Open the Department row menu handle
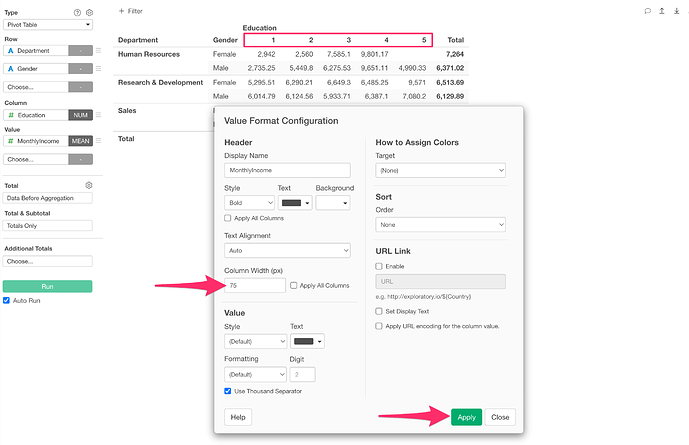Screen dimensions: 689x445 pos(98,51)
